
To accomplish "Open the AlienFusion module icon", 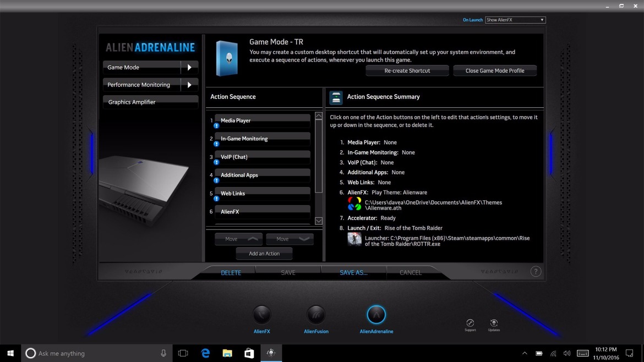I will [316, 315].
